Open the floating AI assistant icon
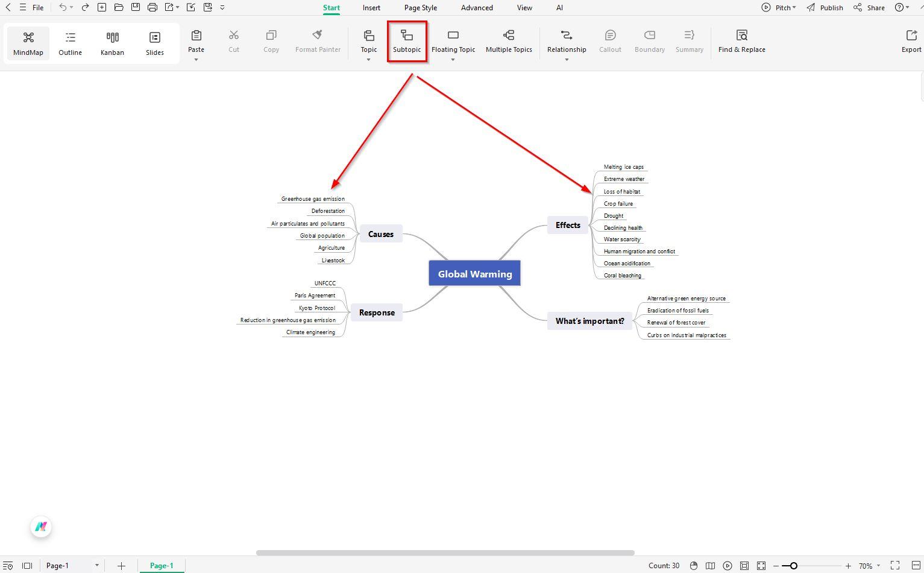Screen dimensions: 924x573 [41, 527]
